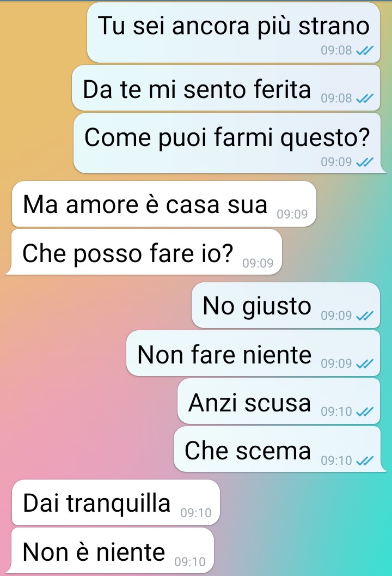Select the sent bubble 'Non fare niente'
The image size is (392, 576).
(253, 353)
